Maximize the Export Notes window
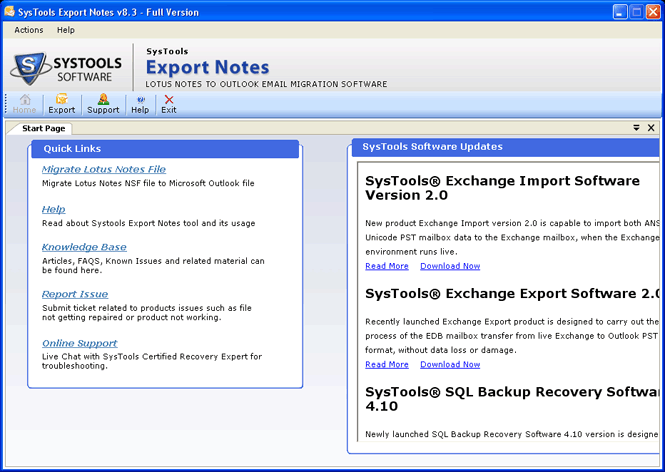Screen dimensions: 665x472 pos(637,12)
